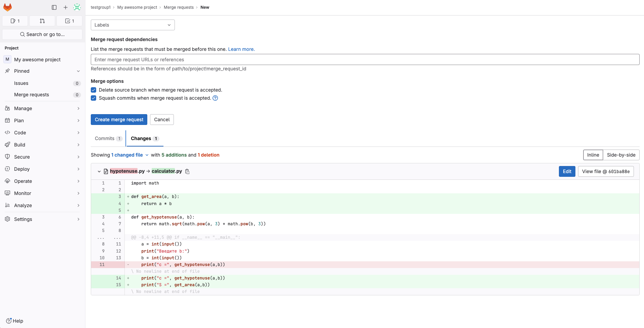The image size is (644, 328).
Task: Switch diff view to Side-by-side
Action: pyautogui.click(x=621, y=155)
